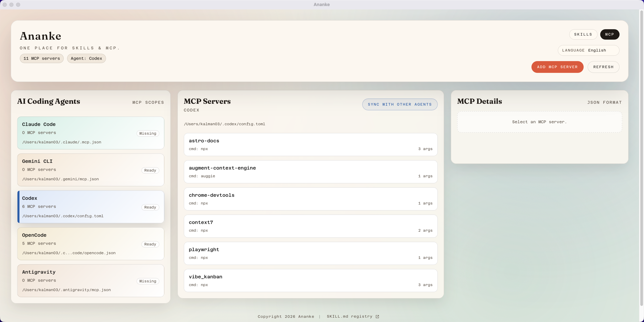This screenshot has height=322, width=644.
Task: Switch to the SKILLS tab
Action: point(583,34)
